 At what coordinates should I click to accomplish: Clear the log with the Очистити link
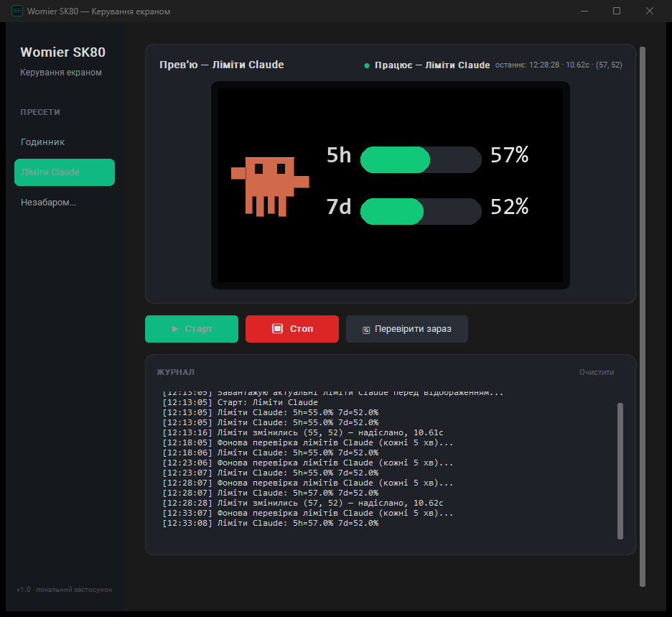click(x=596, y=372)
